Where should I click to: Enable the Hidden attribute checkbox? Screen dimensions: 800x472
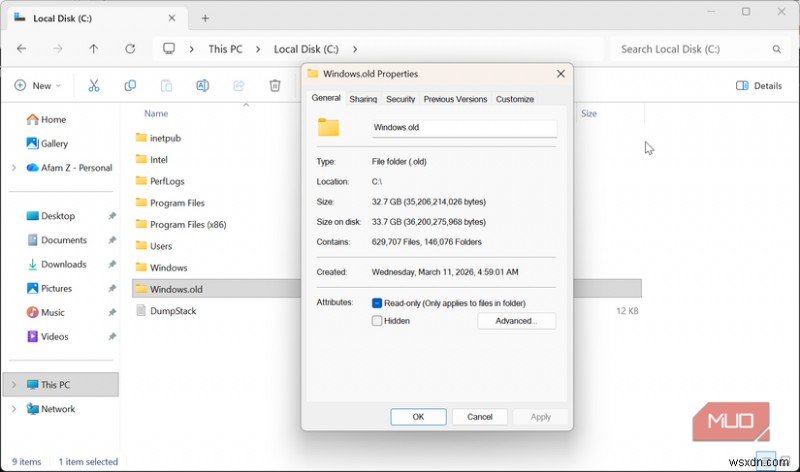click(377, 321)
